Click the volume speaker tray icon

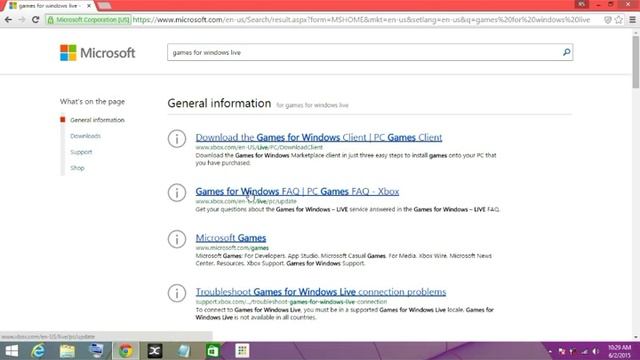(x=596, y=351)
